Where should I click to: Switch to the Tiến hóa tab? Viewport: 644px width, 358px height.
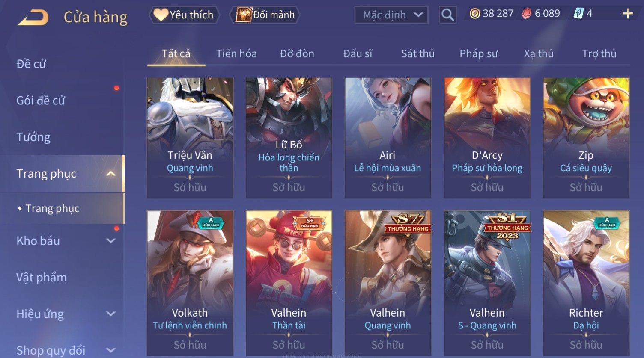point(236,53)
